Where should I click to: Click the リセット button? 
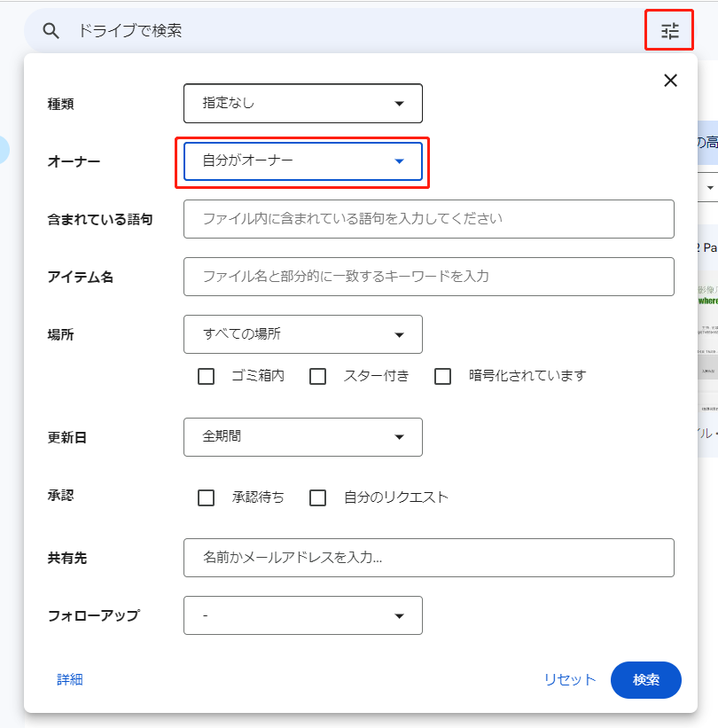pos(570,680)
